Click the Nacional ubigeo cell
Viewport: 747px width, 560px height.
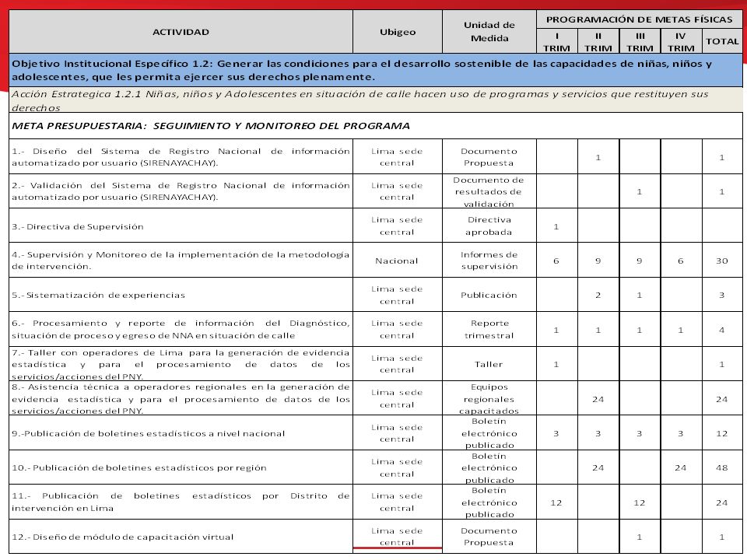pos(397,261)
